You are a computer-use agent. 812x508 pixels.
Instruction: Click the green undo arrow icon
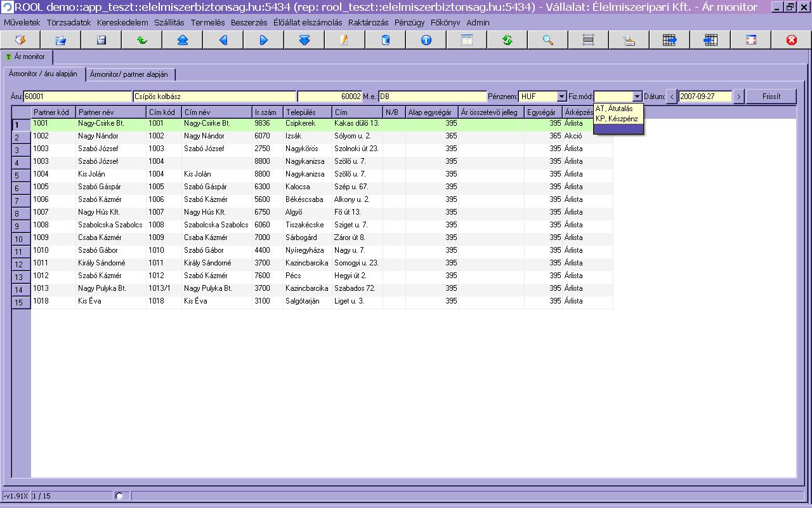(142, 40)
